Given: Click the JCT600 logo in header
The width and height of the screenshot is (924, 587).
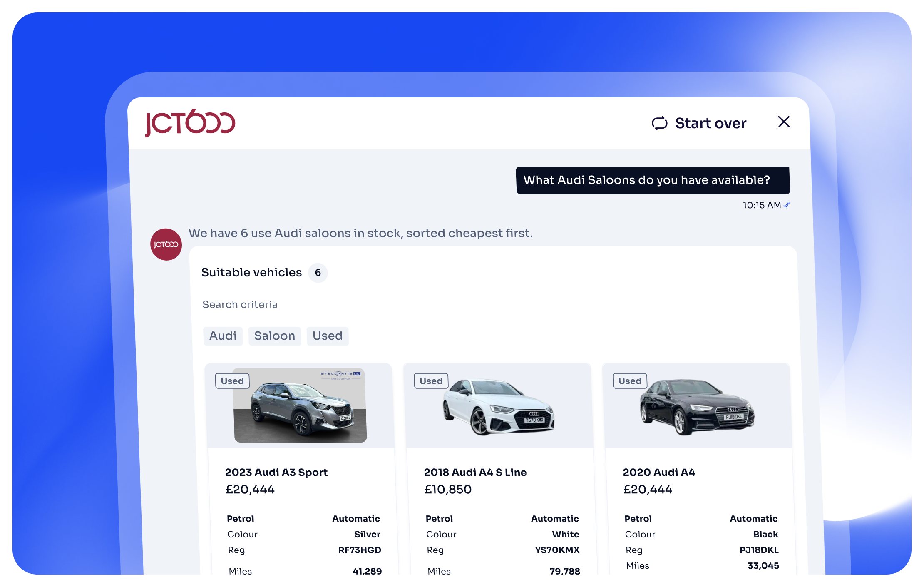Looking at the screenshot, I should pyautogui.click(x=190, y=123).
